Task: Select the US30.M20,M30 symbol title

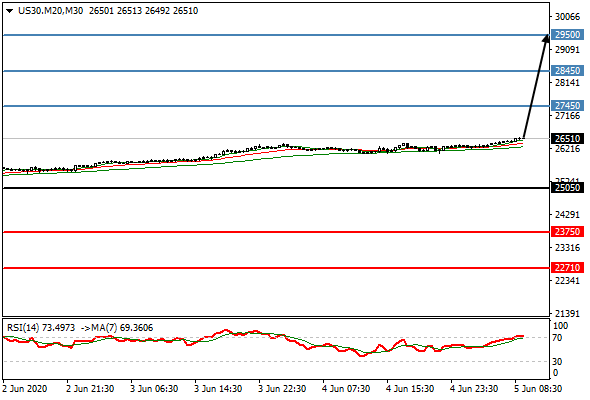Action: pyautogui.click(x=50, y=11)
